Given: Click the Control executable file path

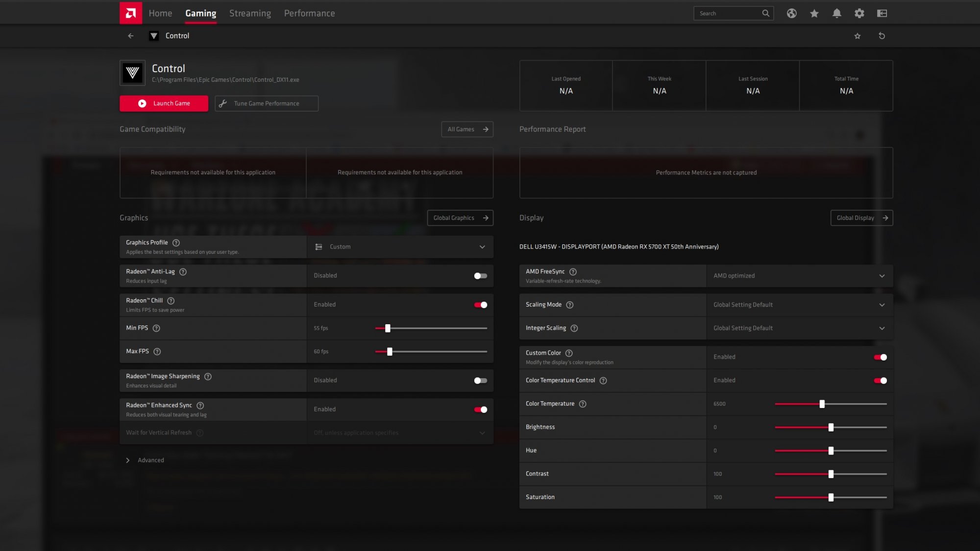Looking at the screenshot, I should tap(225, 80).
